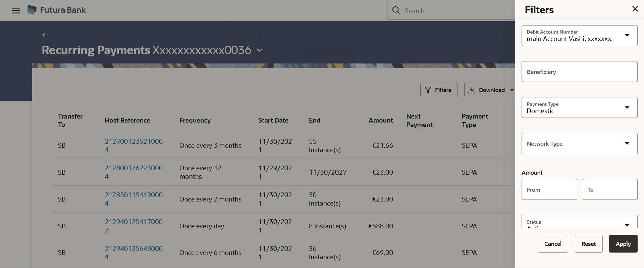Image resolution: width=644 pixels, height=268 pixels.
Task: Open the hamburger navigation menu
Action: (16, 10)
